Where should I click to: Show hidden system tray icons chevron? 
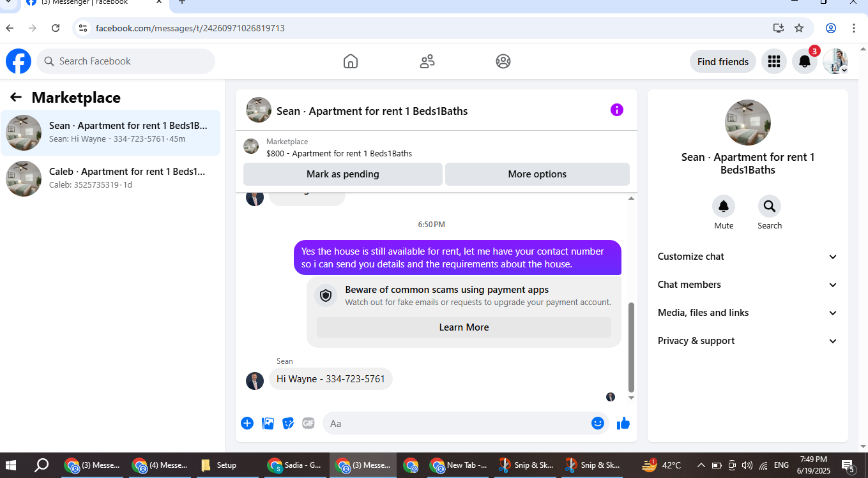(701, 465)
